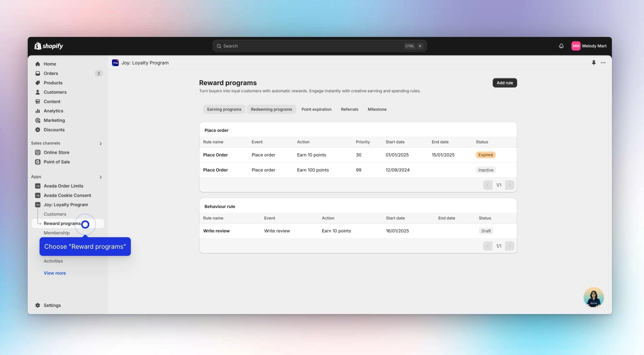Open the three-dot more actions menu
Viewport: 644px width, 355px height.
603,63
